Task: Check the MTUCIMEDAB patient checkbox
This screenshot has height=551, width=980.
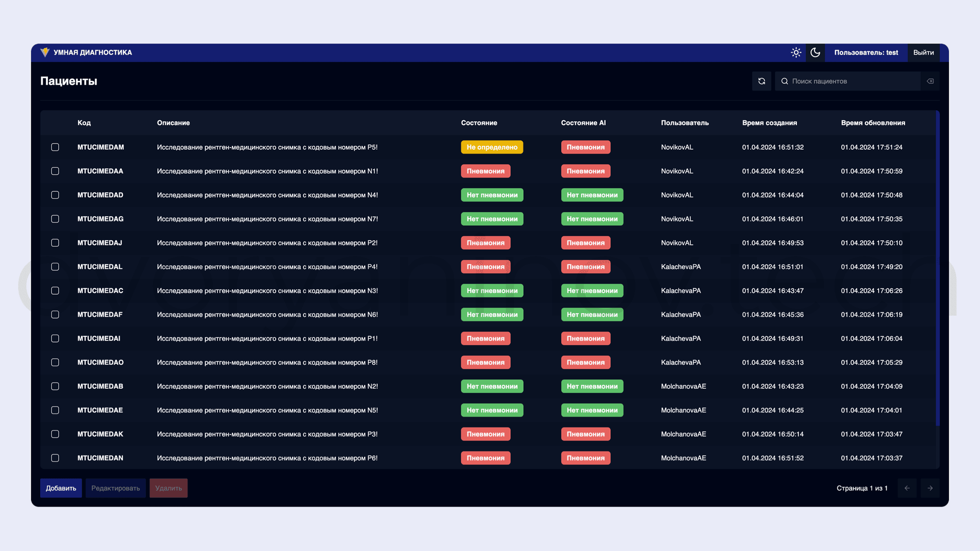Action: (x=55, y=386)
